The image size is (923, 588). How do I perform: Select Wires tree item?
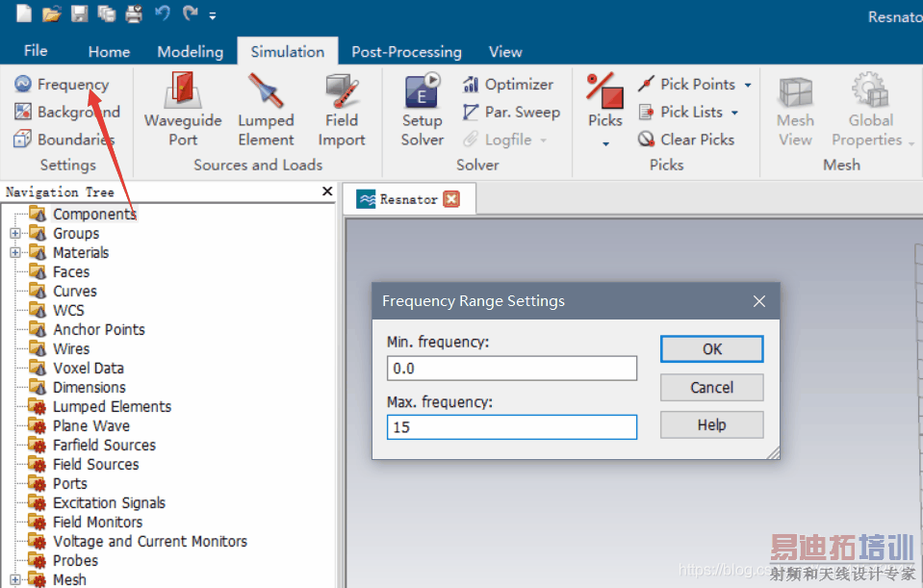click(71, 349)
